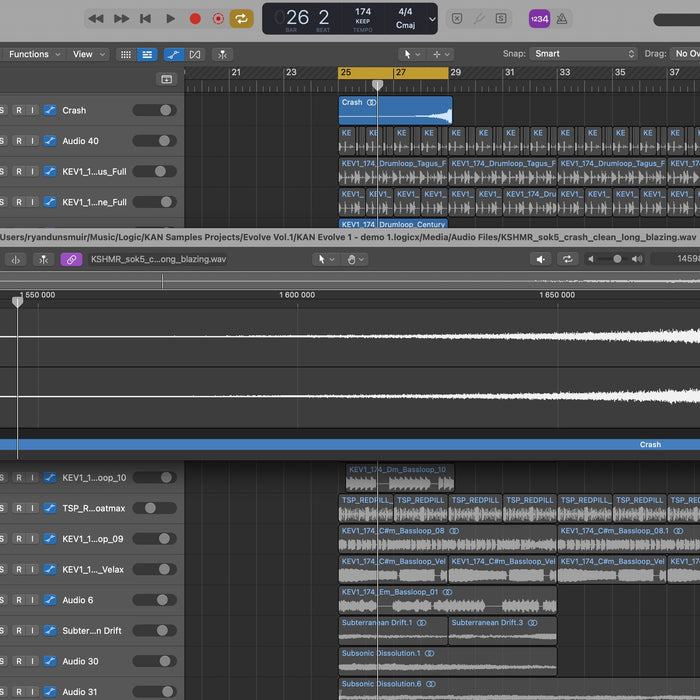Click the global tracks add icon
The image size is (700, 700).
click(x=167, y=79)
